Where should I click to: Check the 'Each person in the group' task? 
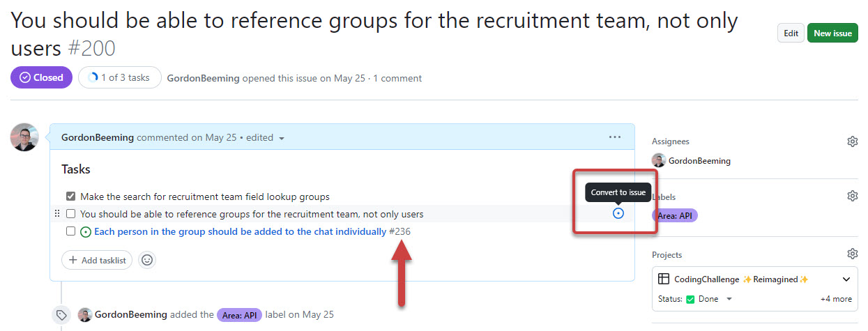[x=70, y=231]
